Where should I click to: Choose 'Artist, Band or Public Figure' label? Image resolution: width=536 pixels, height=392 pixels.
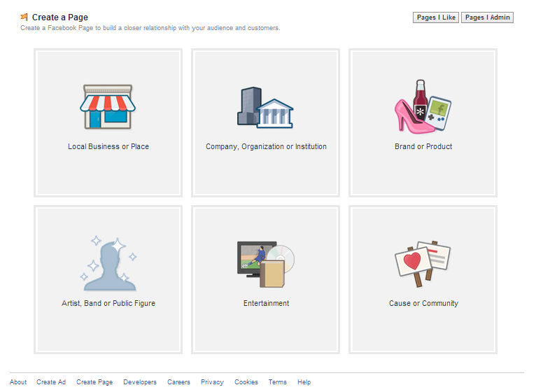pyautogui.click(x=108, y=303)
